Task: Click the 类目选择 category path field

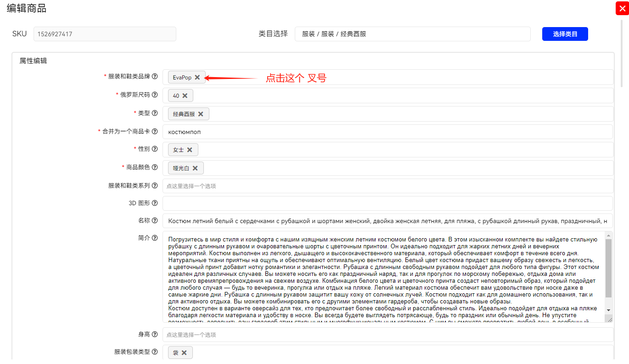Action: pos(412,34)
